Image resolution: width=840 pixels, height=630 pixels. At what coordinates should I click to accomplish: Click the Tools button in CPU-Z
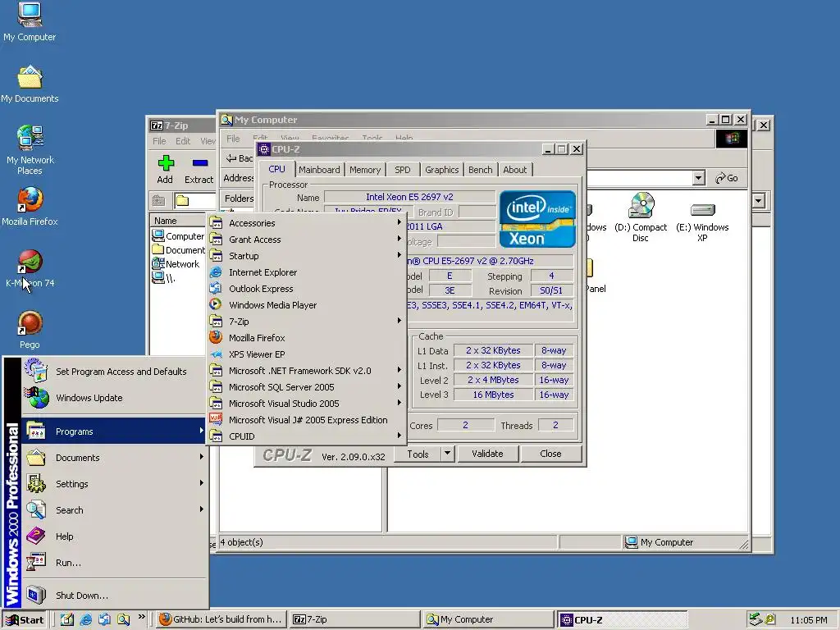click(x=418, y=454)
